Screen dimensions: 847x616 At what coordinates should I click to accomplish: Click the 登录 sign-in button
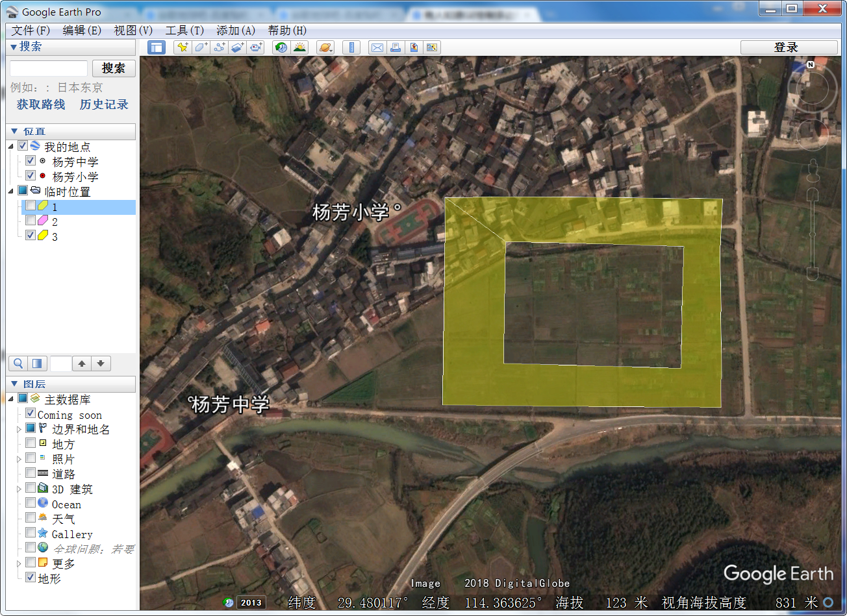pyautogui.click(x=789, y=47)
